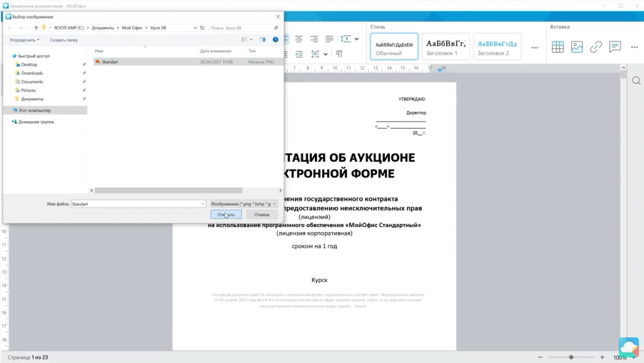This screenshot has width=644, height=363.
Task: Click Имя файла input field
Action: click(x=138, y=204)
